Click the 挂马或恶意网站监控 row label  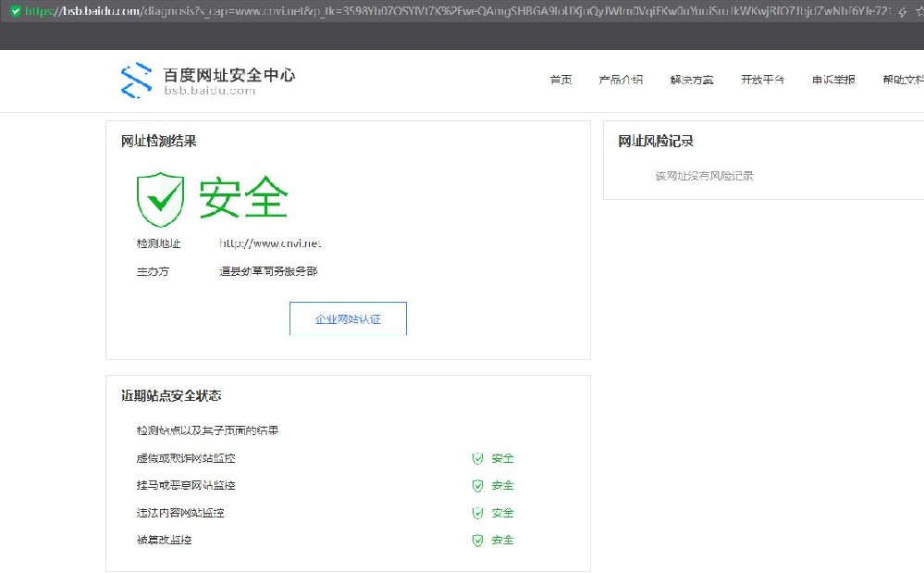point(186,485)
